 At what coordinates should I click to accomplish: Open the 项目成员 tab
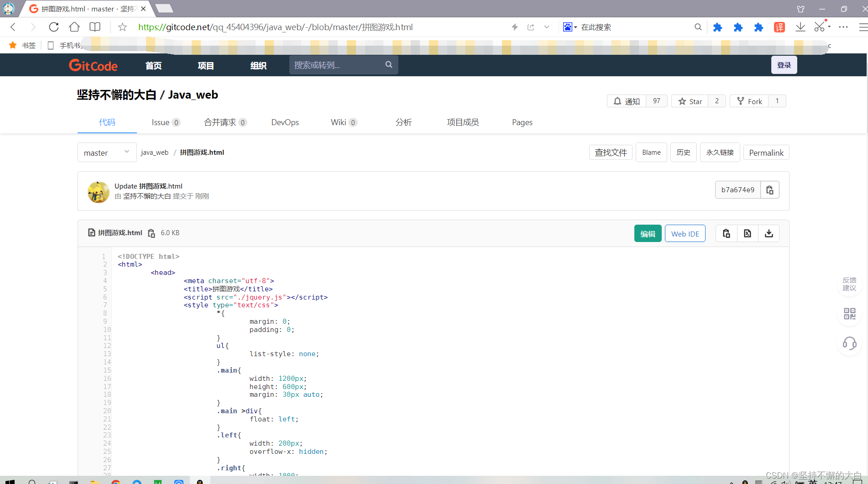tap(463, 122)
